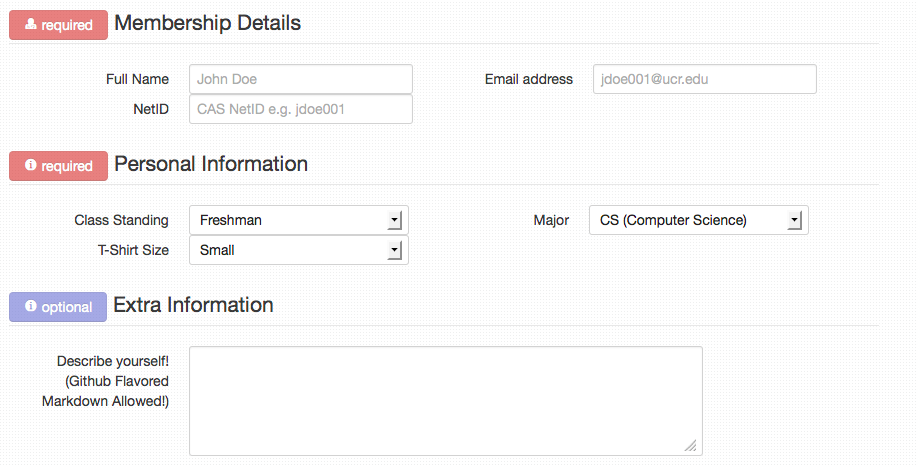Click the Extra Information section heading

point(193,305)
